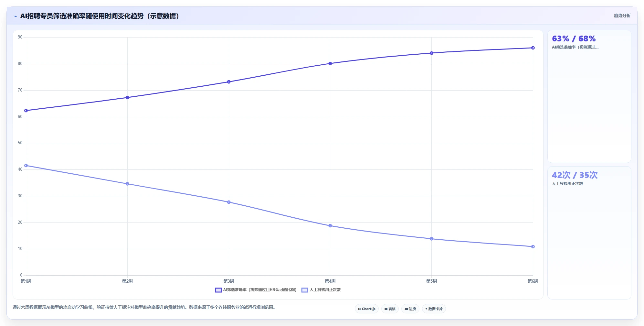
Task: Click the accuracy data point at 第4周
Action: click(330, 64)
